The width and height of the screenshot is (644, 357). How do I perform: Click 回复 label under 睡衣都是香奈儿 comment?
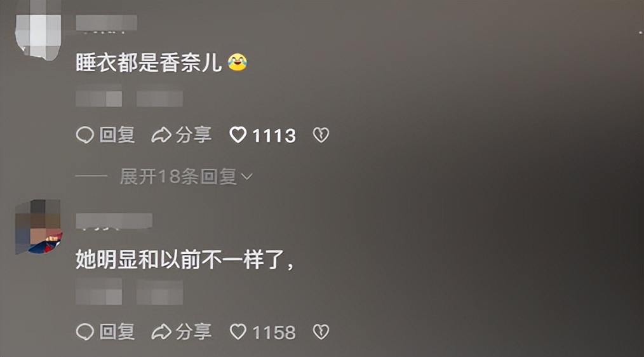tap(117, 135)
